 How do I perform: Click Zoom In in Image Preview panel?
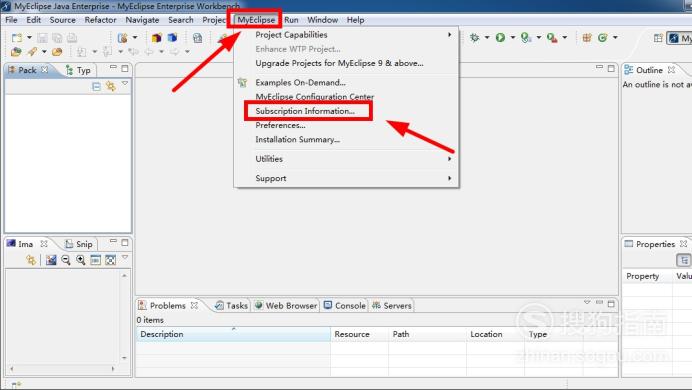coord(81,260)
